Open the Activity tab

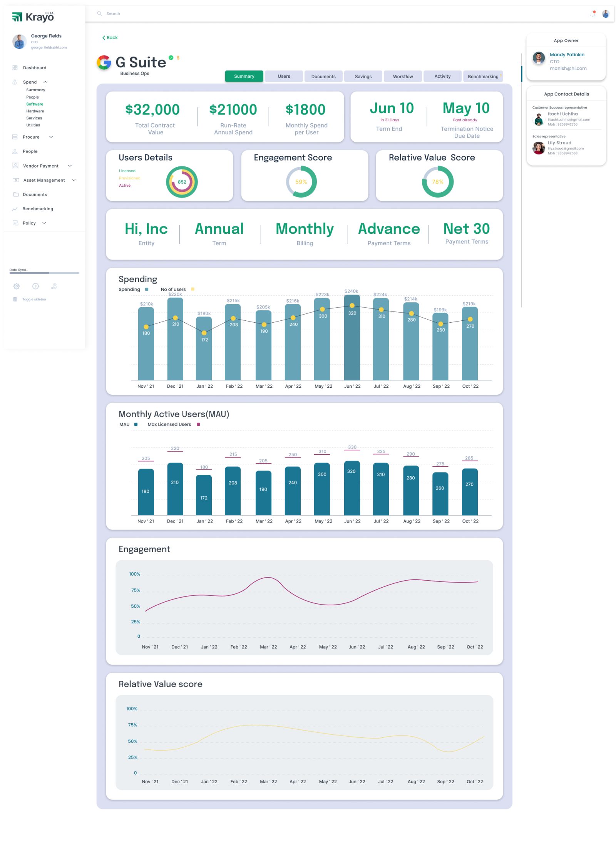442,76
